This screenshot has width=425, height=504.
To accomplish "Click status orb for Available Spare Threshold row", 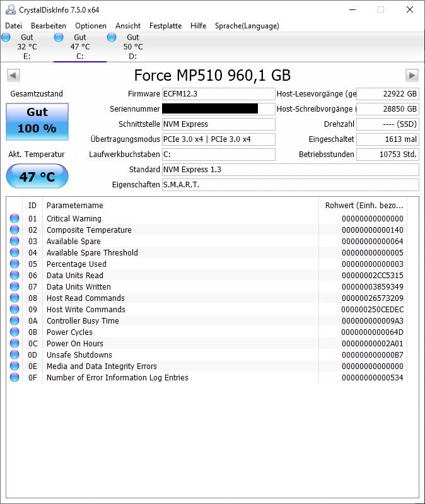I will 15,252.
